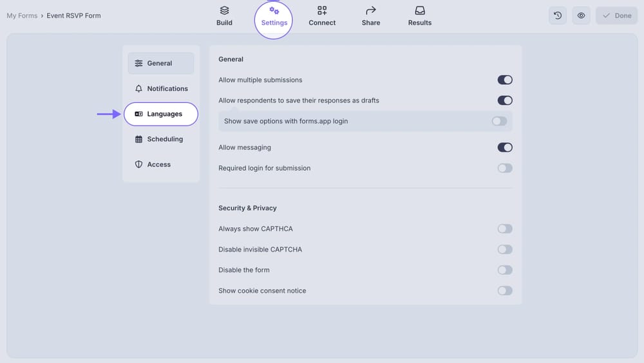Image resolution: width=644 pixels, height=363 pixels.
Task: Select the Languages settings section
Action: point(161,114)
